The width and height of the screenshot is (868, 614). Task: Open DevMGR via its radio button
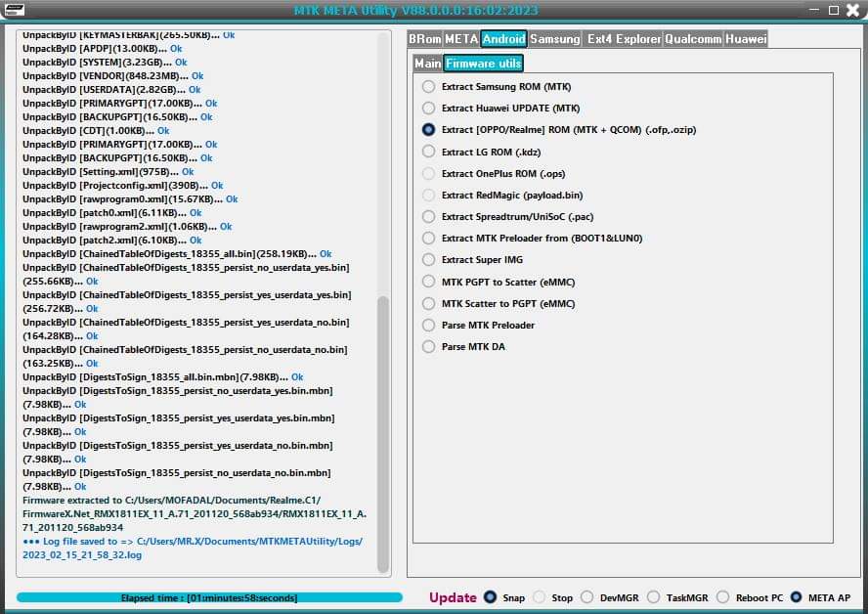(587, 596)
